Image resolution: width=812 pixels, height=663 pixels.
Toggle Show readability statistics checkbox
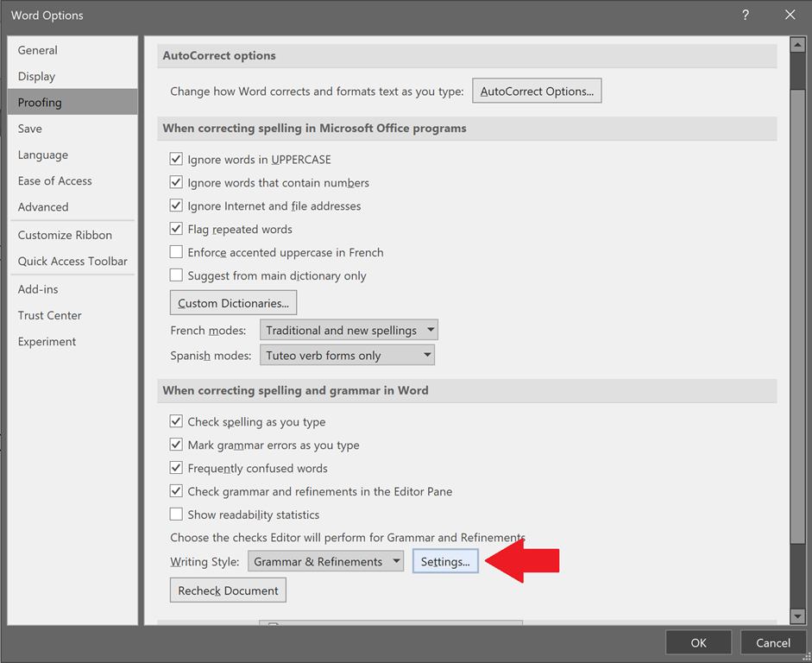[176, 515]
